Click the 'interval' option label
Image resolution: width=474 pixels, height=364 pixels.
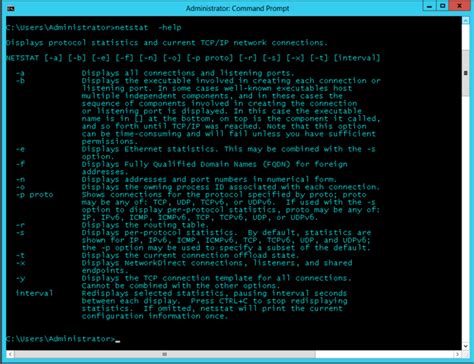[35, 293]
